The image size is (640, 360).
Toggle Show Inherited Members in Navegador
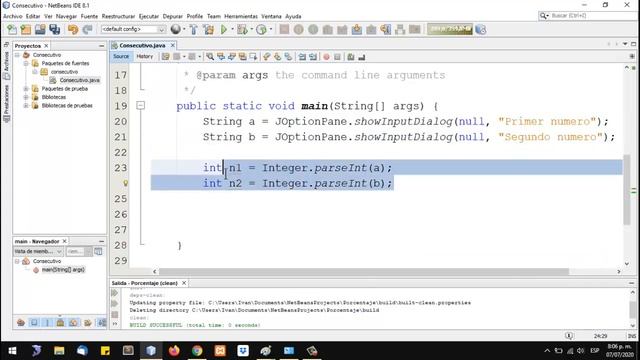point(21,323)
